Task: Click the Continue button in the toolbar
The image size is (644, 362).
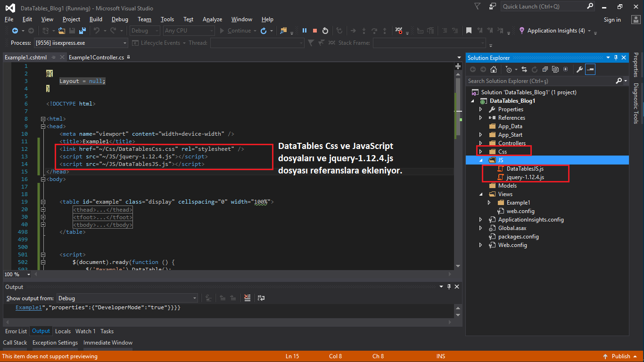Action: (235, 31)
